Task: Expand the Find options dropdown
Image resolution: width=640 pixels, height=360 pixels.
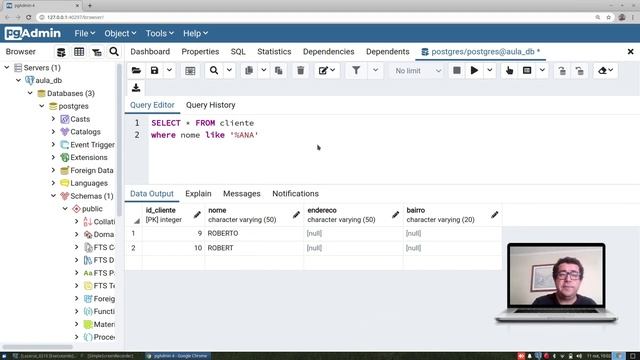Action: [x=229, y=71]
